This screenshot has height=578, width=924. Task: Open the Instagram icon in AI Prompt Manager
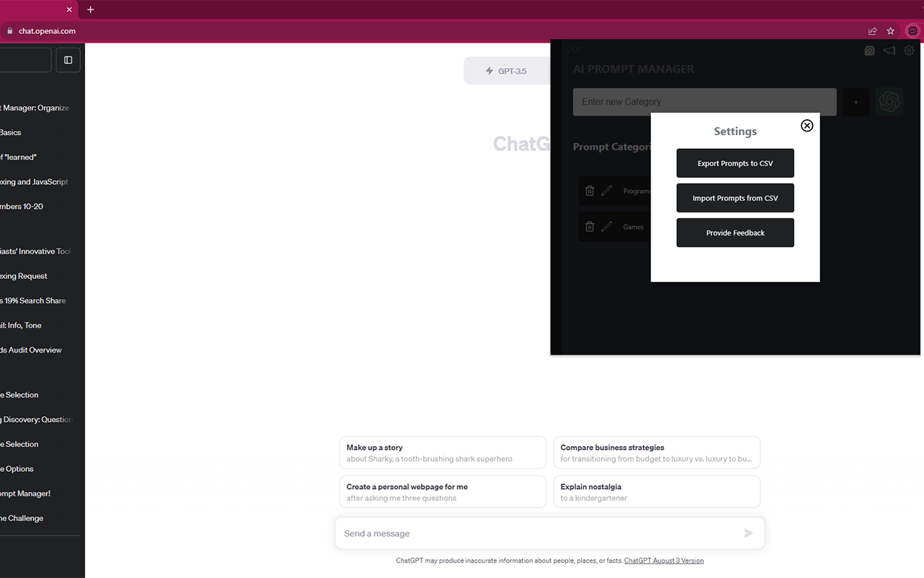click(x=870, y=51)
